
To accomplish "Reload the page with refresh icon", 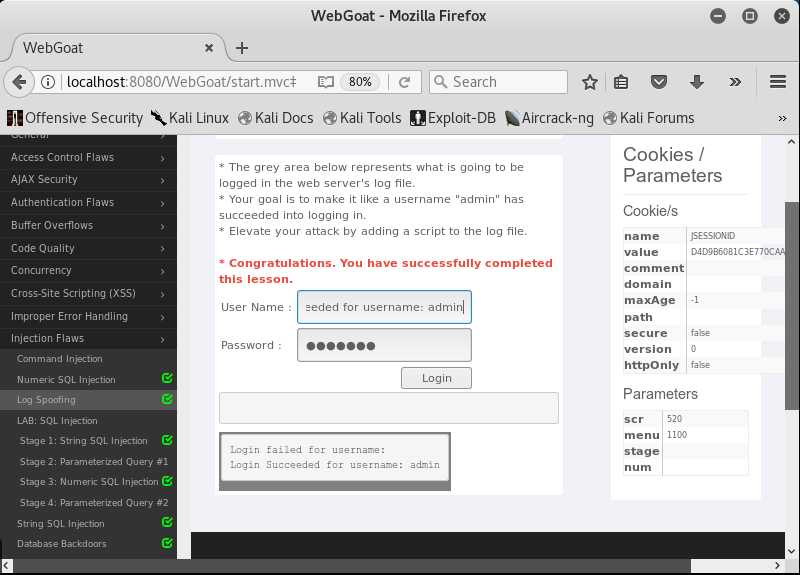I will [x=405, y=82].
